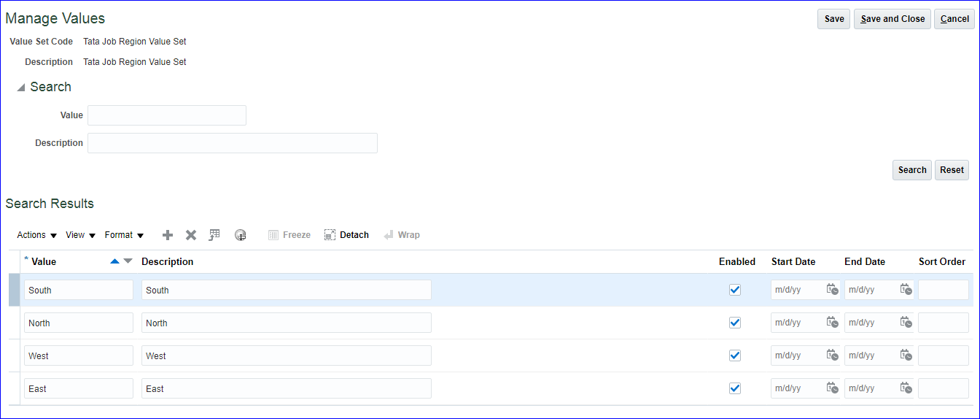The image size is (980, 419).
Task: Open the Actions dropdown menu
Action: pyautogui.click(x=36, y=235)
